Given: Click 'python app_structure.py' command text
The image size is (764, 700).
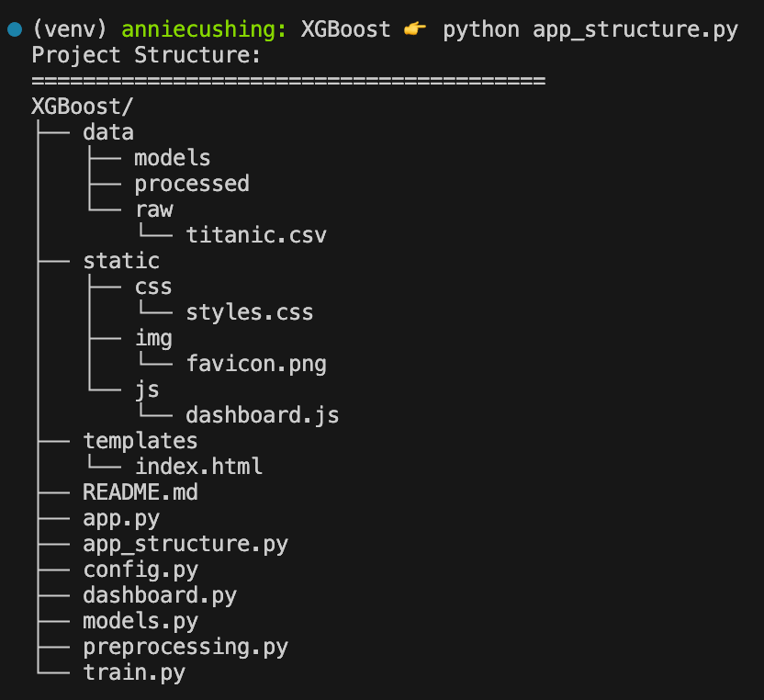Looking at the screenshot, I should pos(590,29).
